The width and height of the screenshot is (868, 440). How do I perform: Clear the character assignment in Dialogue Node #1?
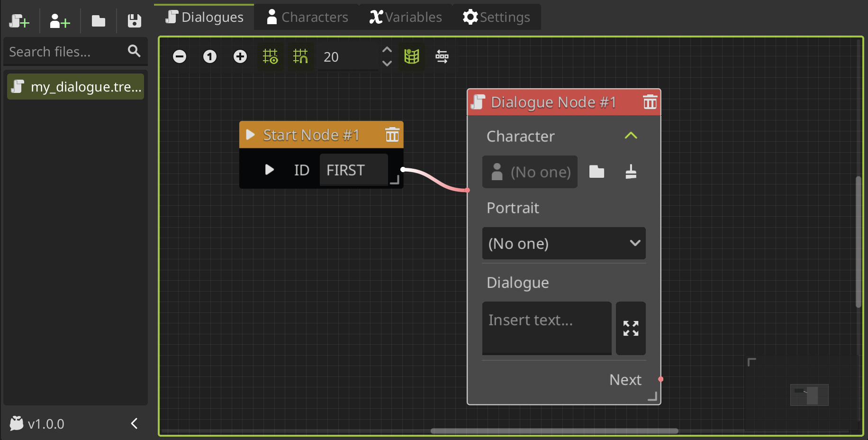(631, 172)
